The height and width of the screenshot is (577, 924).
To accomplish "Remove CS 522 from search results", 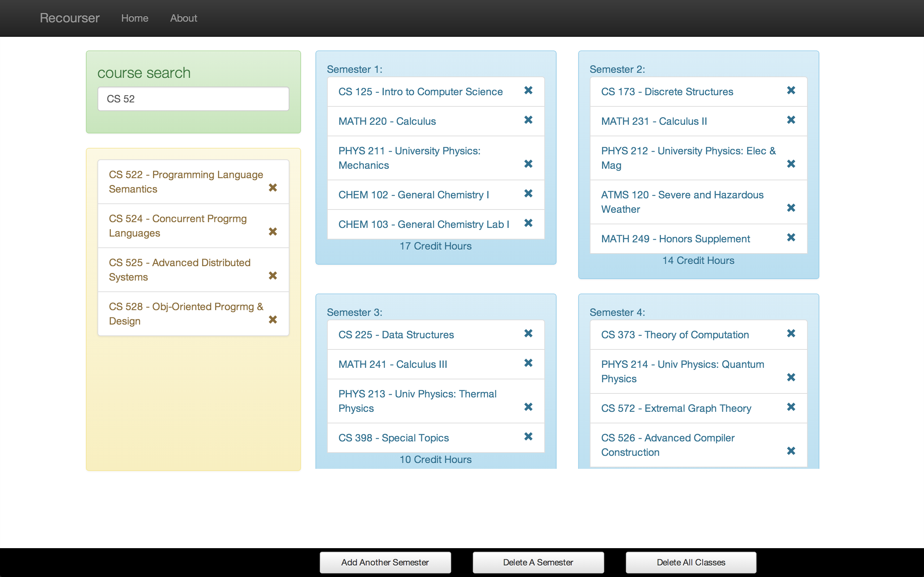I will [273, 188].
